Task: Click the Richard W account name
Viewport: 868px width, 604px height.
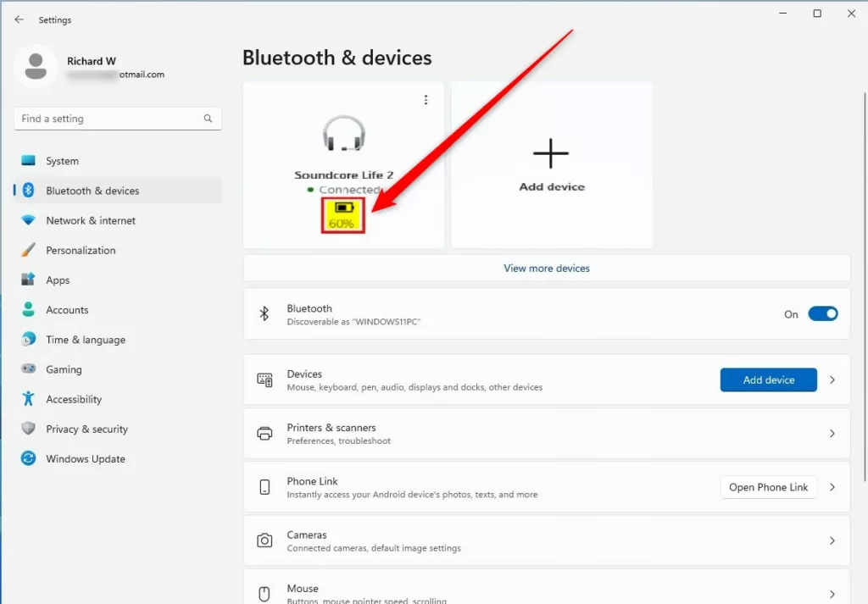Action: (x=92, y=61)
